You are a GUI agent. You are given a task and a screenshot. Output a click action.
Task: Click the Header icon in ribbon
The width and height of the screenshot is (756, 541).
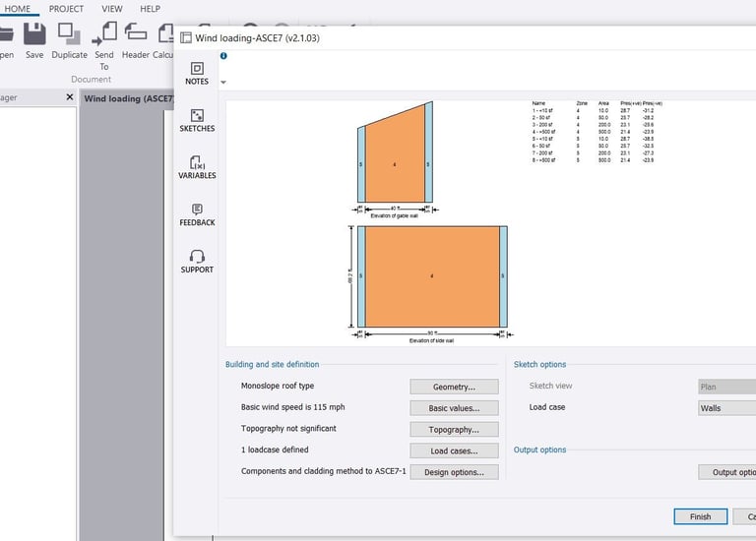pyautogui.click(x=136, y=32)
